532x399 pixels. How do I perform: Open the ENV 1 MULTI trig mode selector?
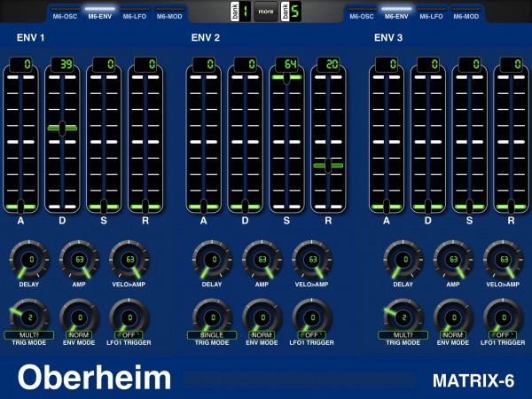[29, 335]
